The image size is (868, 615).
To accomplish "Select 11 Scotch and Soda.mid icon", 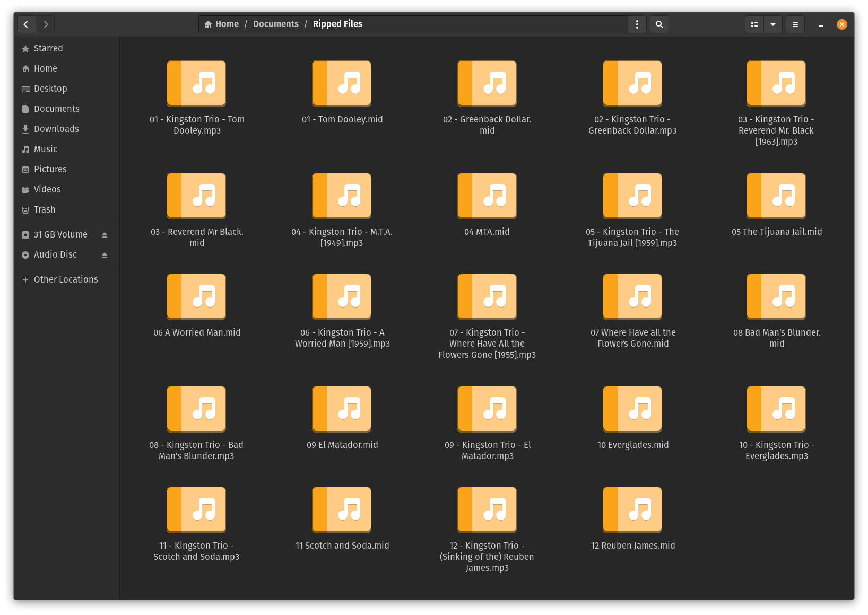I will click(342, 510).
